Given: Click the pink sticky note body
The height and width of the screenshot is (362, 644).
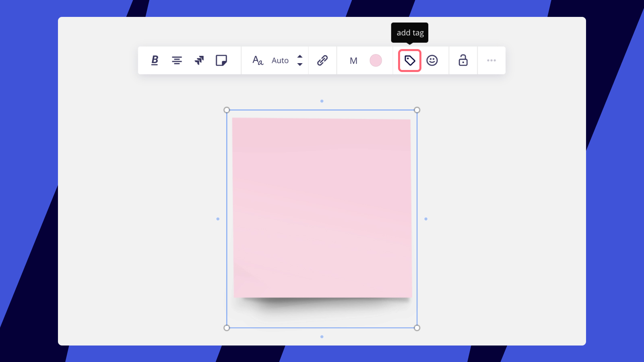Looking at the screenshot, I should (322, 208).
